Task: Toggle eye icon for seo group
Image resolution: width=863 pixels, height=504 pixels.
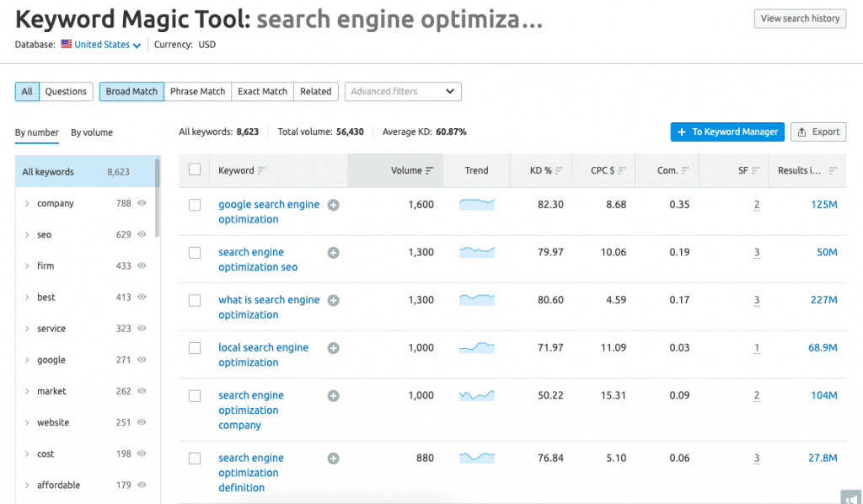Action: pos(142,234)
